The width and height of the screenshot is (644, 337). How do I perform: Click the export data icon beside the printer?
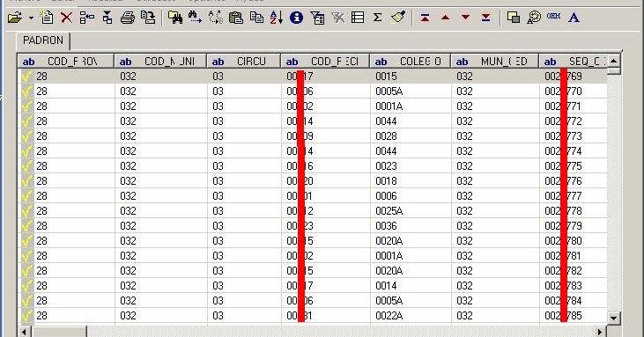[148, 18]
